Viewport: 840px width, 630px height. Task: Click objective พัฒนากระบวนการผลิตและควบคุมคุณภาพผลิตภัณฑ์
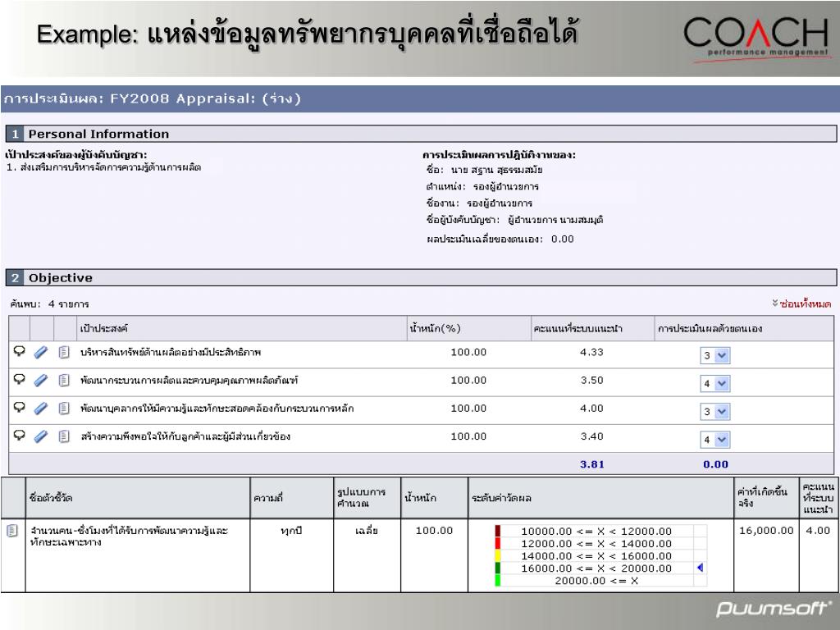pyautogui.click(x=189, y=381)
